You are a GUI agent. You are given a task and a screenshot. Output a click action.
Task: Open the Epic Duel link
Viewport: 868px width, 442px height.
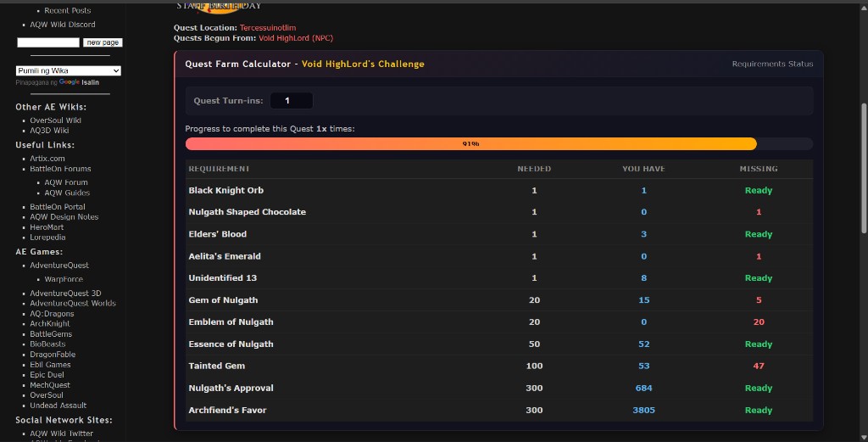click(x=47, y=374)
